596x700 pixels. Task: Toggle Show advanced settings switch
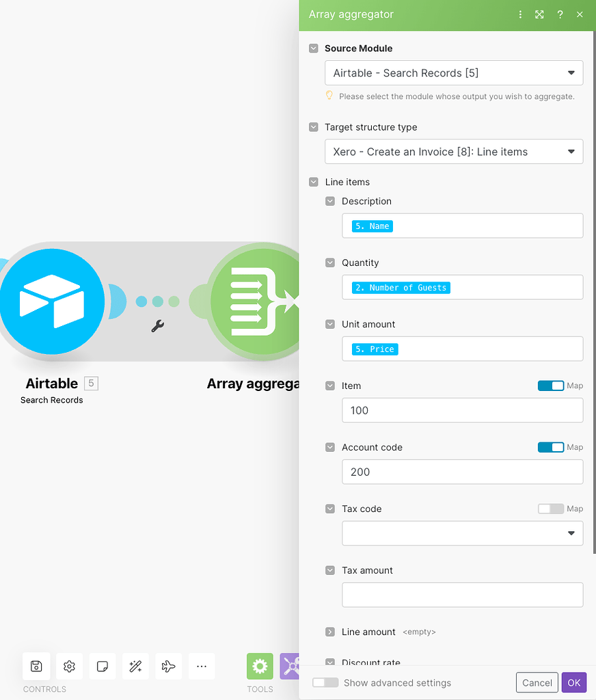click(325, 683)
